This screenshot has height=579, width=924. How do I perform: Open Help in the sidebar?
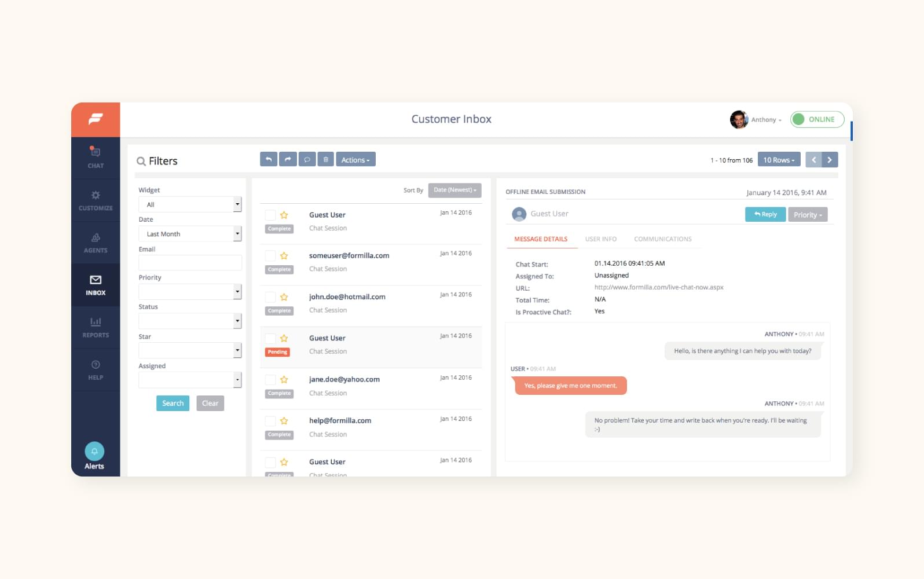click(96, 369)
